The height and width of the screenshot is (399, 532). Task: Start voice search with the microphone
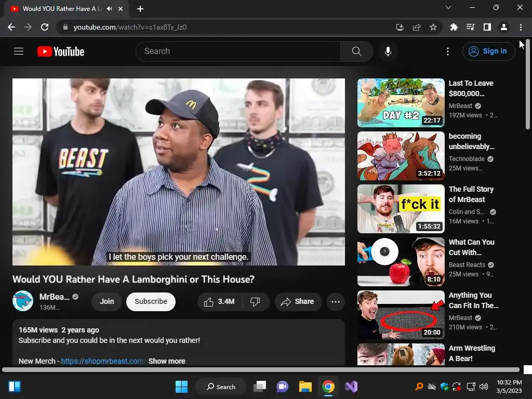point(388,51)
